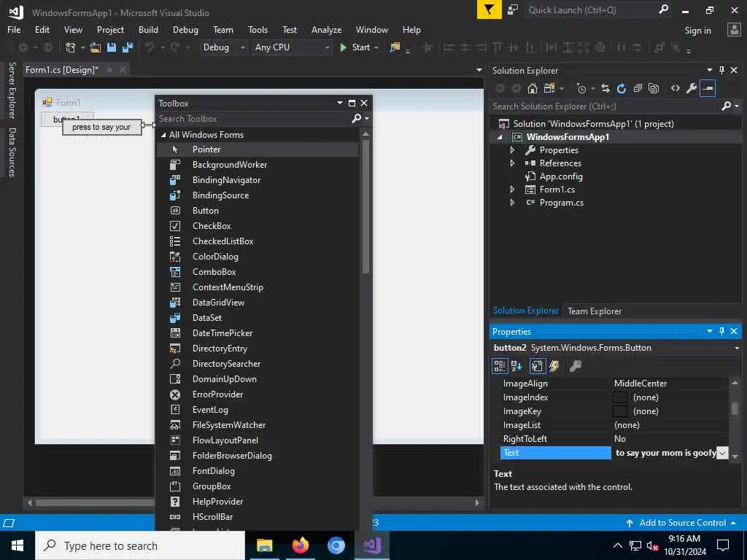Expand the References node
Image resolution: width=747 pixels, height=560 pixels.
pos(512,163)
